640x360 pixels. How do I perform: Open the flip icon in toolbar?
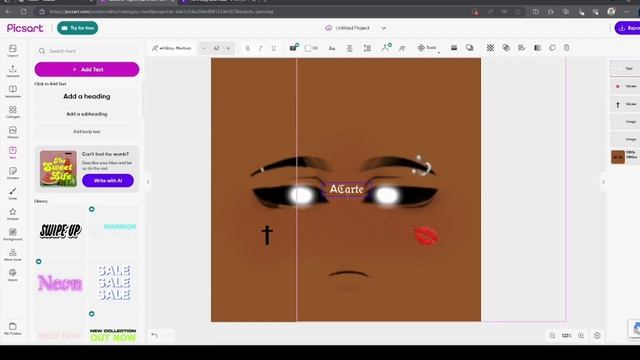[537, 48]
